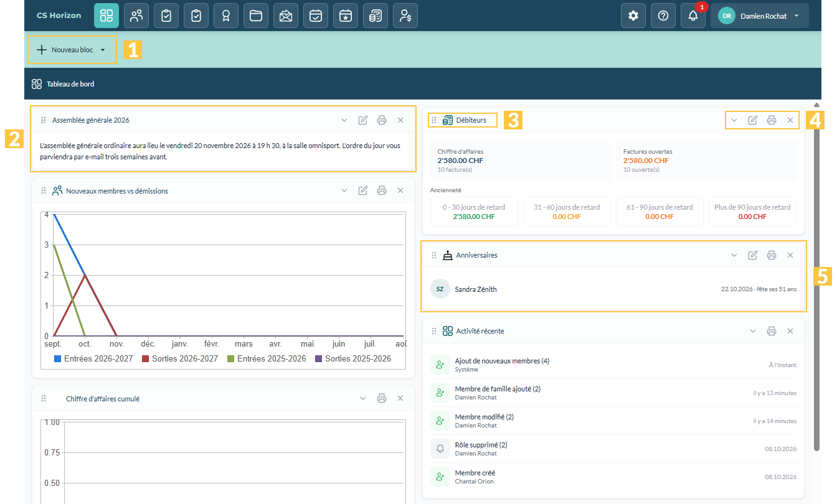Edit the Nouveaux membres vs démissions block
The image size is (837, 504).
(363, 190)
